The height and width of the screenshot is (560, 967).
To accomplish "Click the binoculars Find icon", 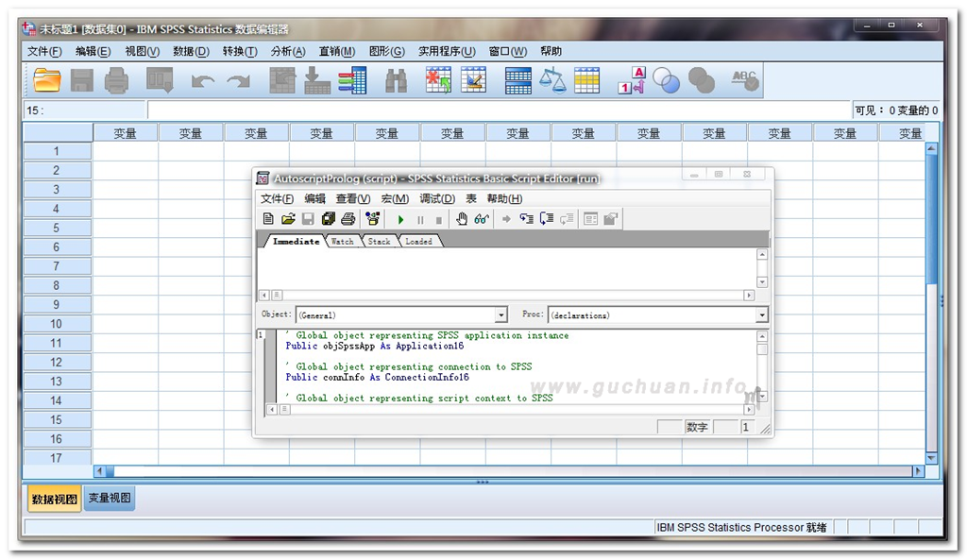I will (396, 81).
